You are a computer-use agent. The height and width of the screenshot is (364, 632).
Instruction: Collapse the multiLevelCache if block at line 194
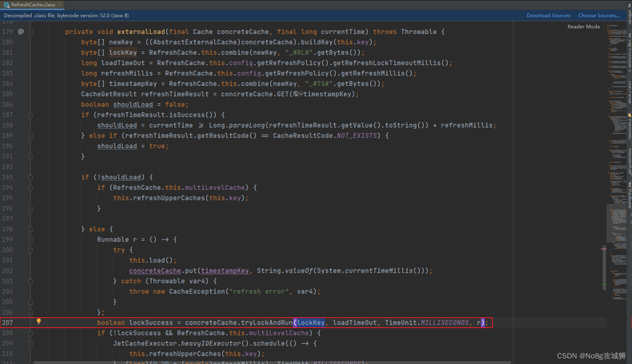coord(30,188)
